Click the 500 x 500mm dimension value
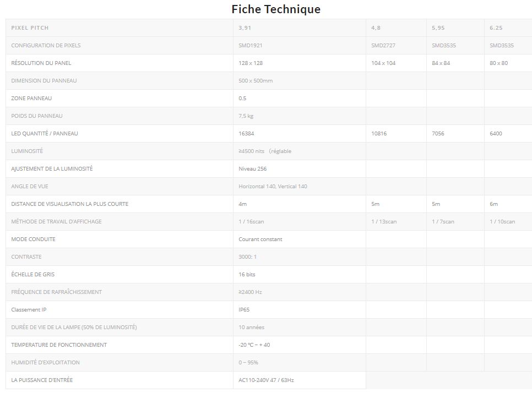The height and width of the screenshot is (393, 532). [x=256, y=81]
